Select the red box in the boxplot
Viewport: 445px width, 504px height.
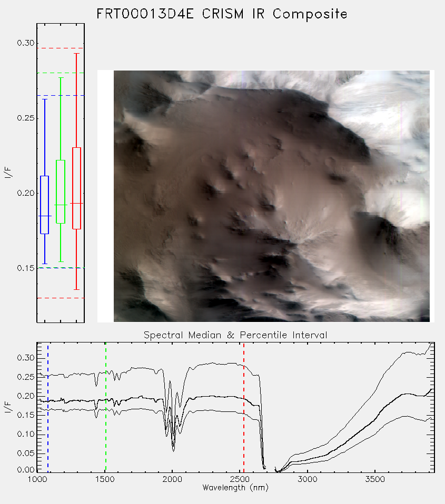pyautogui.click(x=76, y=188)
